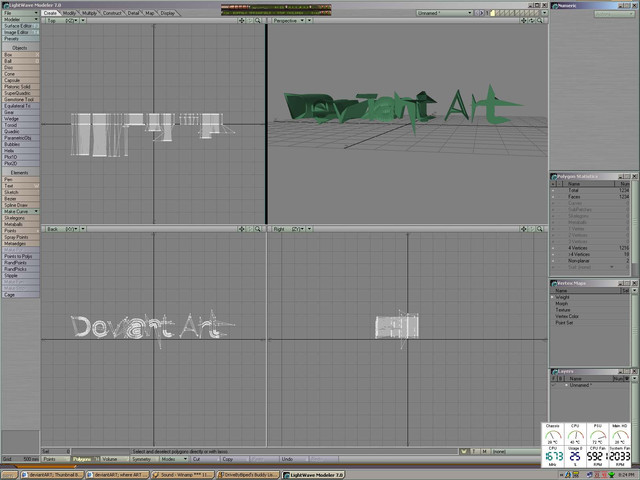Open Perspective viewport view type dropdown
Viewport: 640px width, 480px height.
point(289,20)
